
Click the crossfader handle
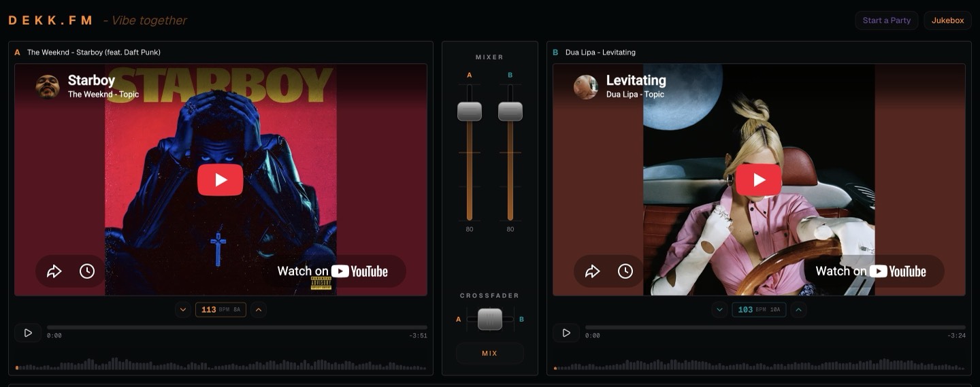(x=490, y=319)
